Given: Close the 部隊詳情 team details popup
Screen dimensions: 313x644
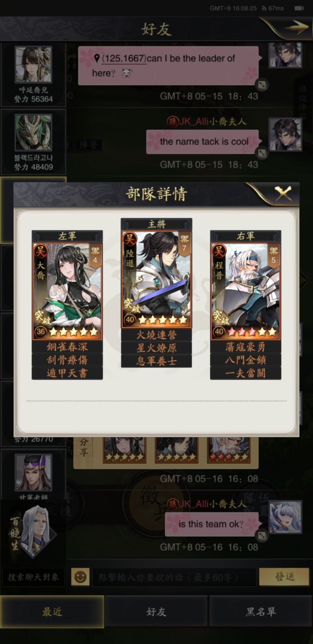Looking at the screenshot, I should (283, 193).
